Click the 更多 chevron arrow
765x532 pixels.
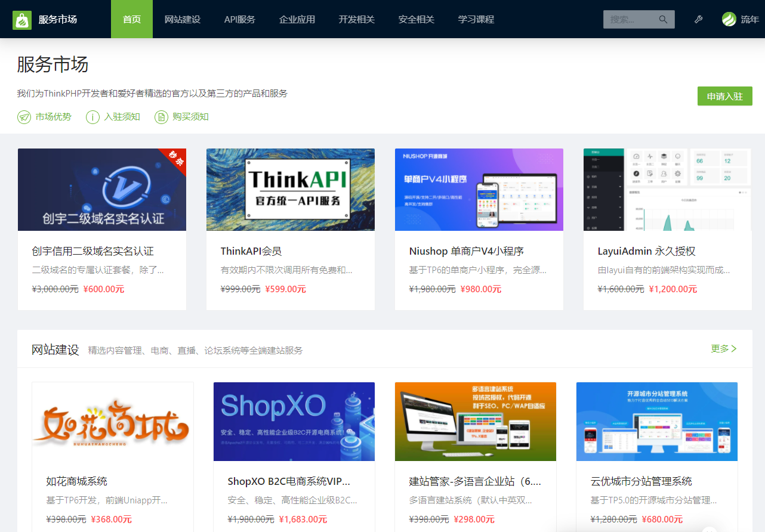click(x=734, y=349)
